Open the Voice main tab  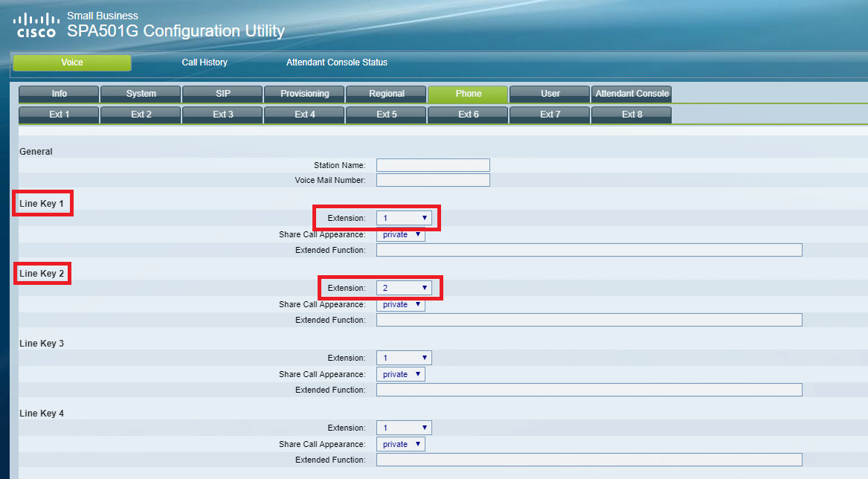pos(72,62)
